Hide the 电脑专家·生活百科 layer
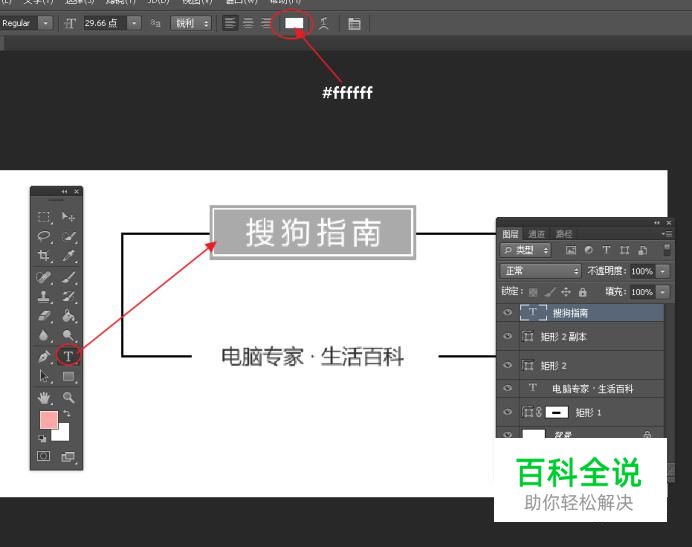This screenshot has height=547, width=692. click(x=508, y=388)
